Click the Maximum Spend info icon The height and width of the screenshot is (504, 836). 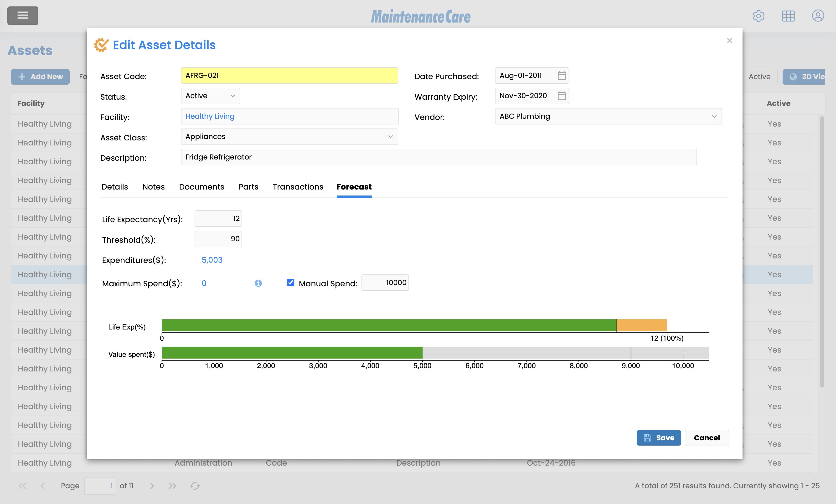(258, 283)
